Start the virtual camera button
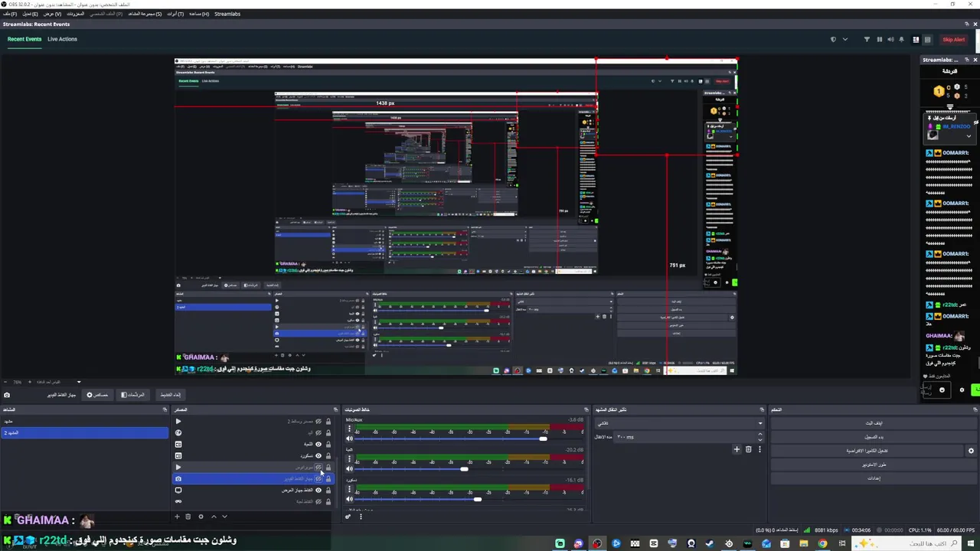980x551 pixels. coord(867,451)
